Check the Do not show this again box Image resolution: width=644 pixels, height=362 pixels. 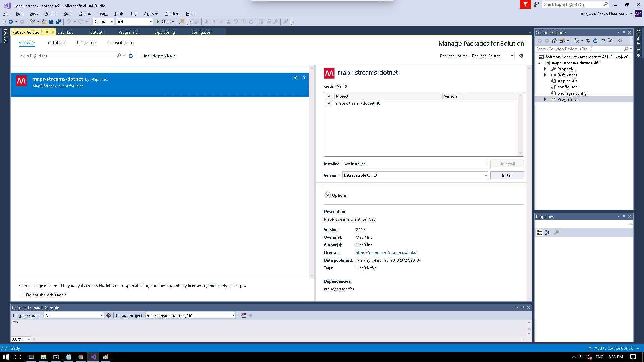21,295
